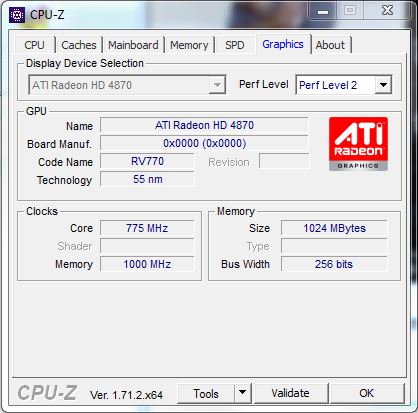Click the Tools button
This screenshot has height=413, width=418.
coord(206,393)
